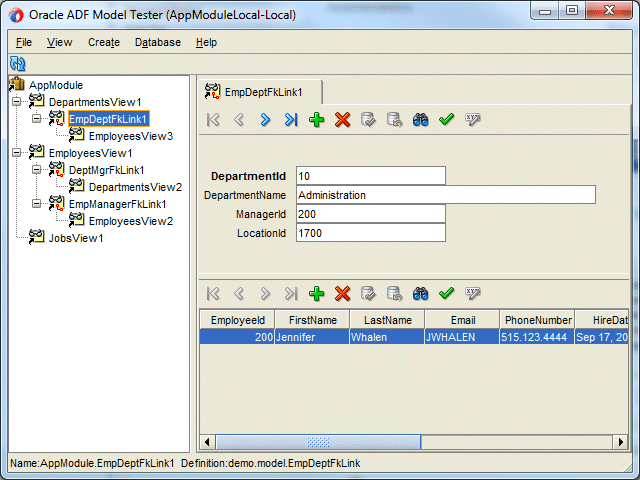Click the FirstName column header
Image resolution: width=640 pixels, height=480 pixels.
coord(312,320)
